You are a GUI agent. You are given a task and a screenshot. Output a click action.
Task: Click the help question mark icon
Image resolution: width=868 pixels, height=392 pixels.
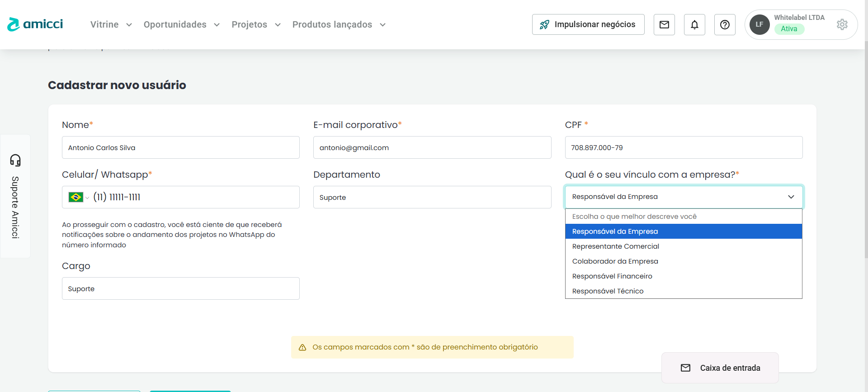[725, 24]
